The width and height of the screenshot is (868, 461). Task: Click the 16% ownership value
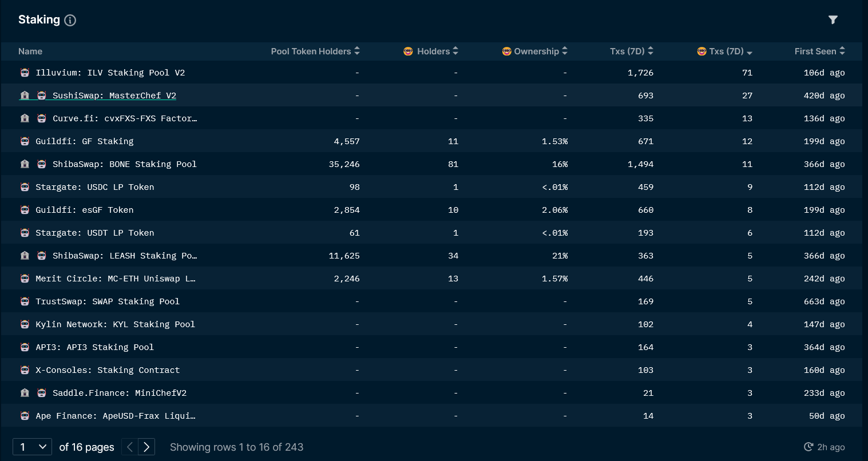point(560,164)
